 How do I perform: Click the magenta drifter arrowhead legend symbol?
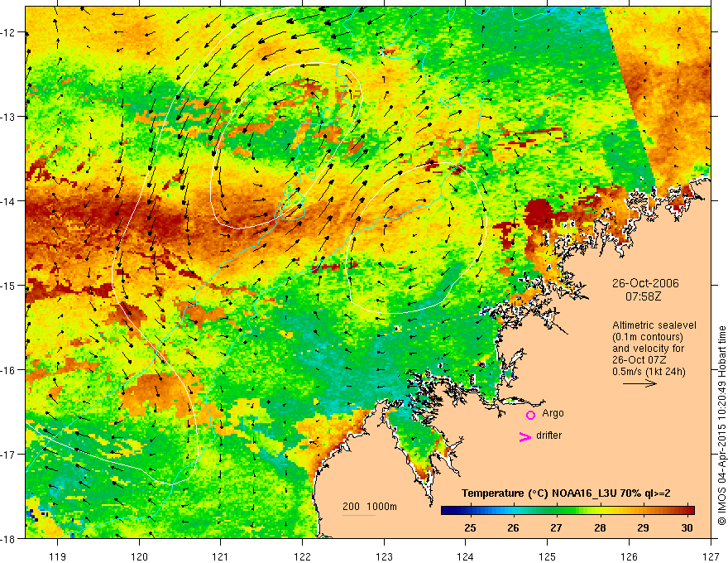(525, 436)
